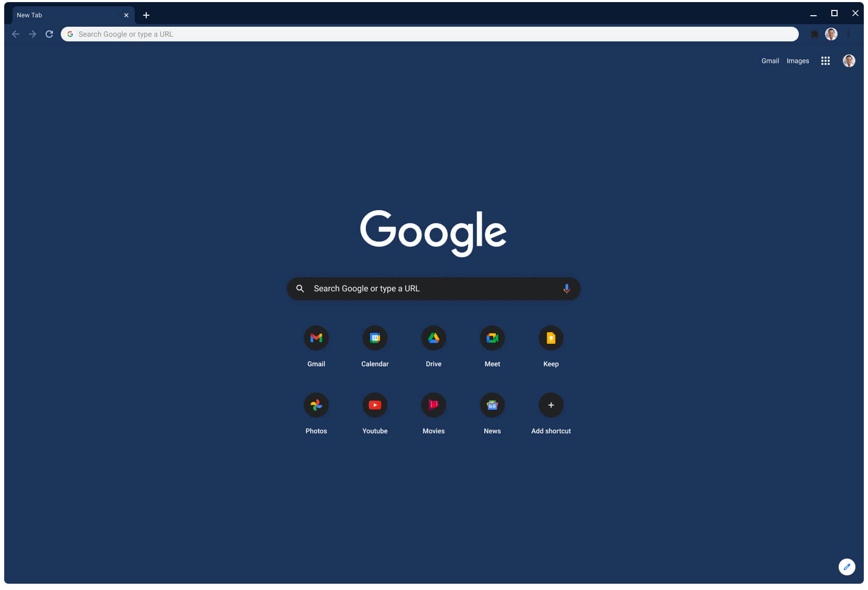This screenshot has width=868, height=590.
Task: Go to Google Images
Action: pos(797,61)
